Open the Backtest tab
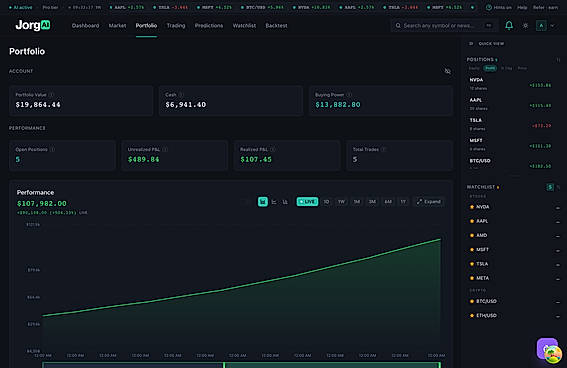Image resolution: width=567 pixels, height=368 pixels. (x=276, y=26)
